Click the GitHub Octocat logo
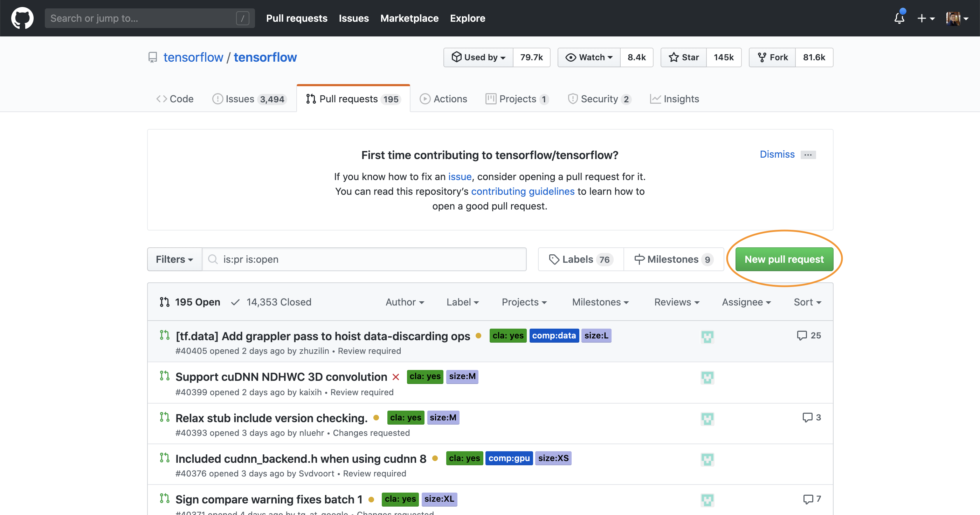 [22, 18]
